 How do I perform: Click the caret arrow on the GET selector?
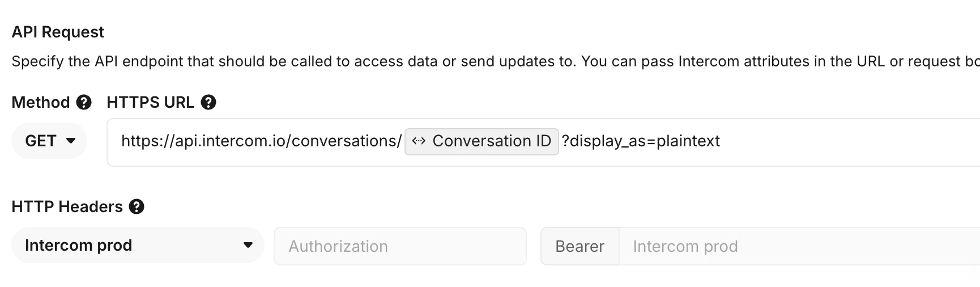coord(71,141)
